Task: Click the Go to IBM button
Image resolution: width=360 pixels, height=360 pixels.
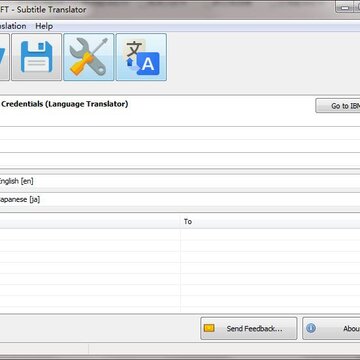Action: pos(338,106)
